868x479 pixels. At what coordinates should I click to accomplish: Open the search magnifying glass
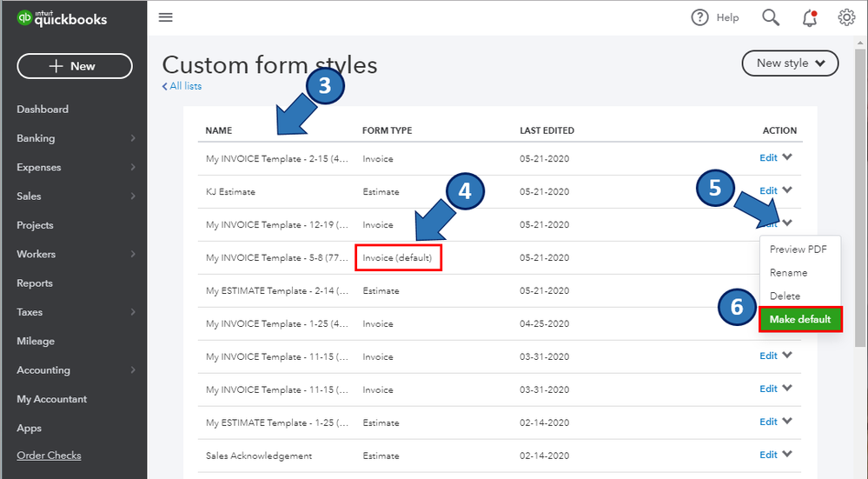(771, 17)
